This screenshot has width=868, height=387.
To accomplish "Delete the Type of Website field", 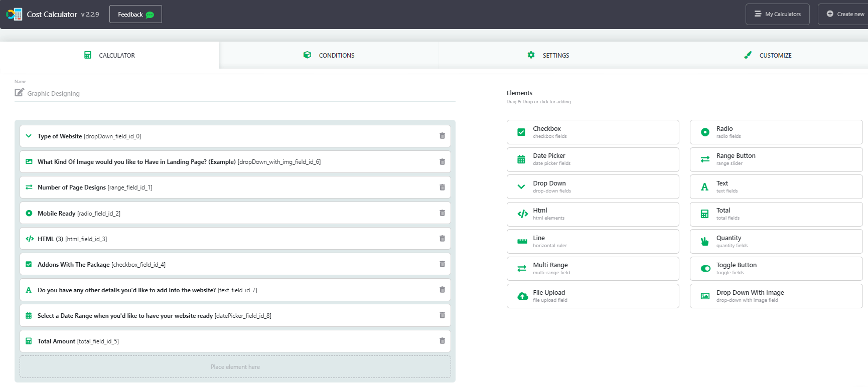I will click(x=442, y=136).
